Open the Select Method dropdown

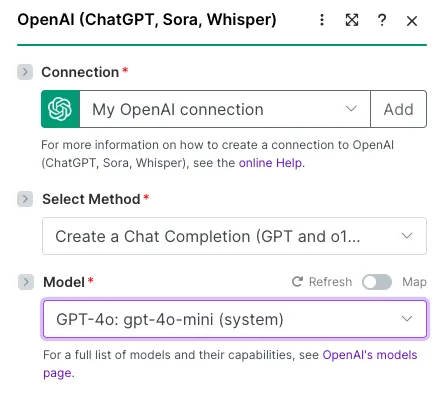(234, 236)
